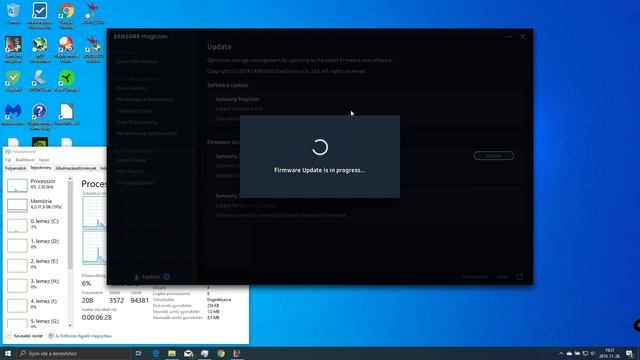Click the Update item in Magician's sidebar footer
This screenshot has width=640, height=360.
151,277
